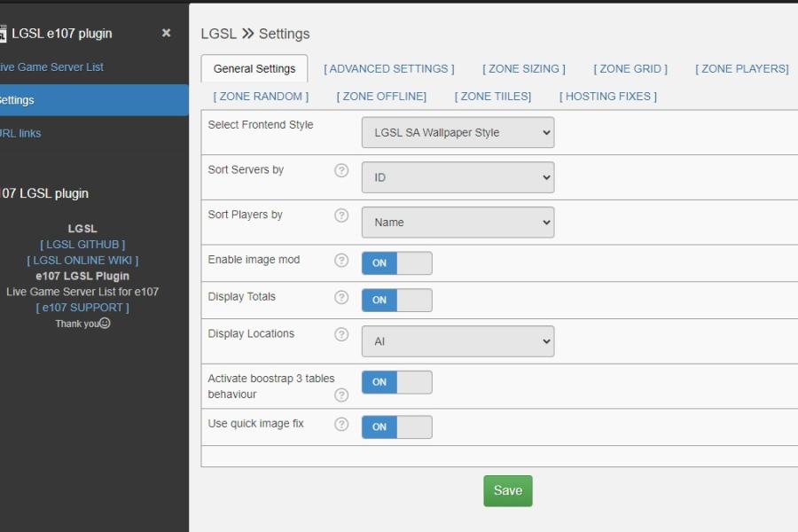Click the LGSL Settings page heading
798x532 pixels.
(255, 34)
